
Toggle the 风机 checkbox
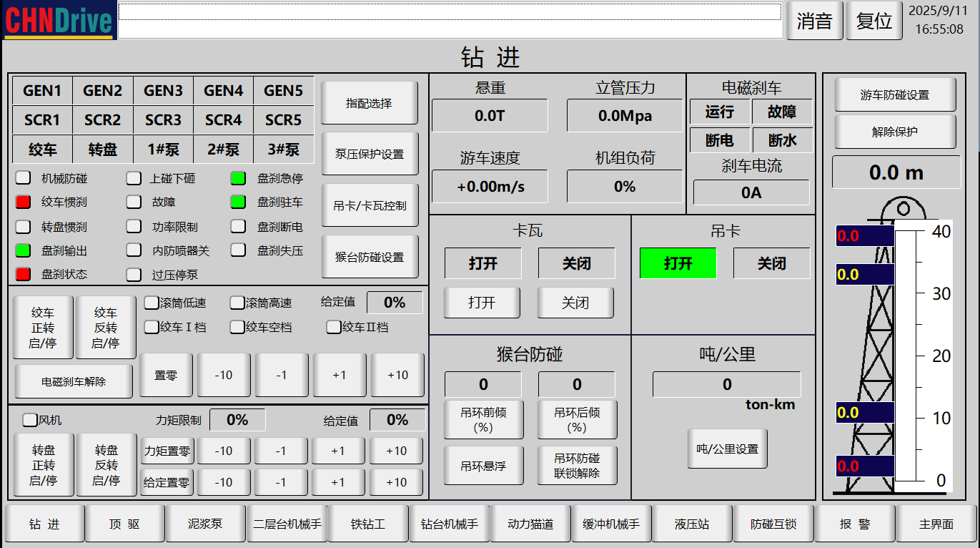point(30,420)
